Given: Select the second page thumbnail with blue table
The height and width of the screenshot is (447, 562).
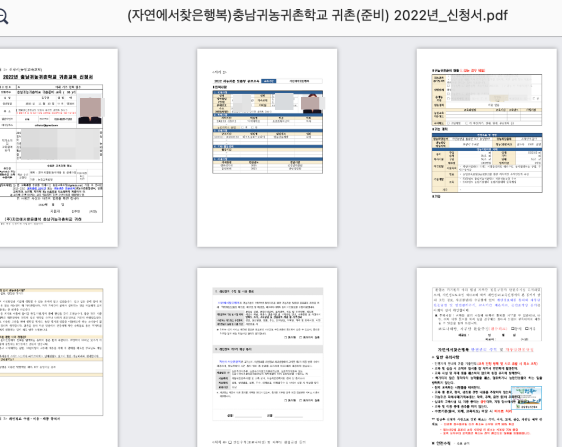Looking at the screenshot, I should (267, 148).
